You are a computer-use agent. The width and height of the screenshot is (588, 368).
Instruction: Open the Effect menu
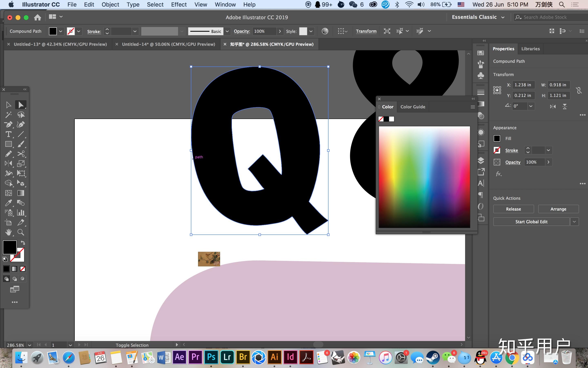(x=179, y=5)
